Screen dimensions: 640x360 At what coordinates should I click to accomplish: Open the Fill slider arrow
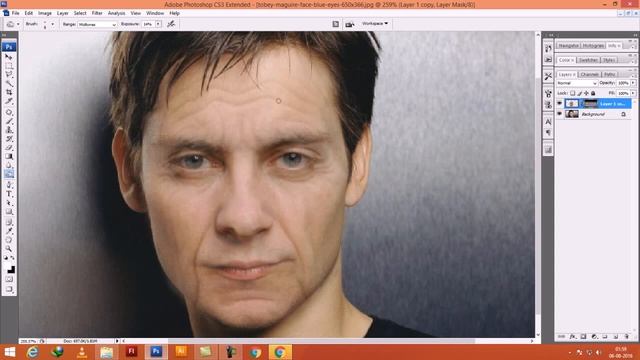(x=633, y=93)
